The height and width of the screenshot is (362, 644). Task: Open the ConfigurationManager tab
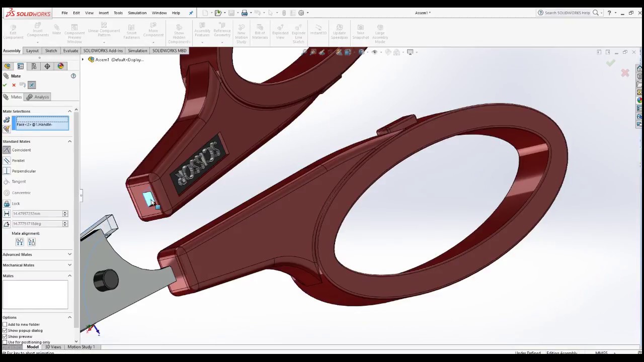pos(34,66)
